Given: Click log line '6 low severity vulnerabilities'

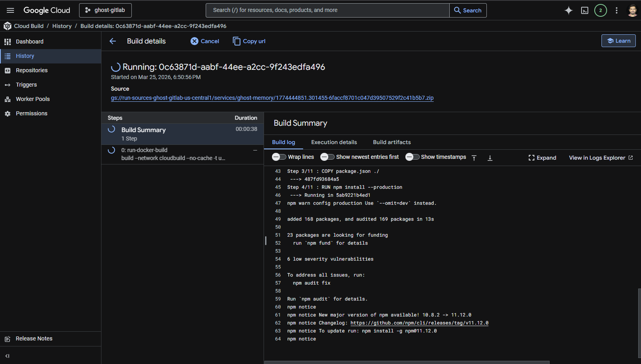Looking at the screenshot, I should pos(330,259).
